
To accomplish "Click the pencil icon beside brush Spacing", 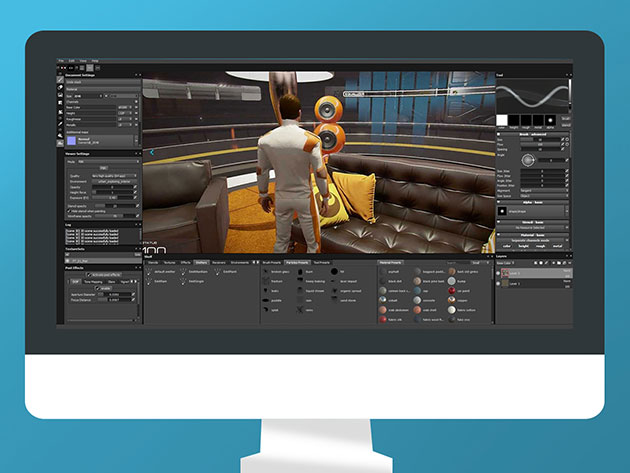I will 562,149.
